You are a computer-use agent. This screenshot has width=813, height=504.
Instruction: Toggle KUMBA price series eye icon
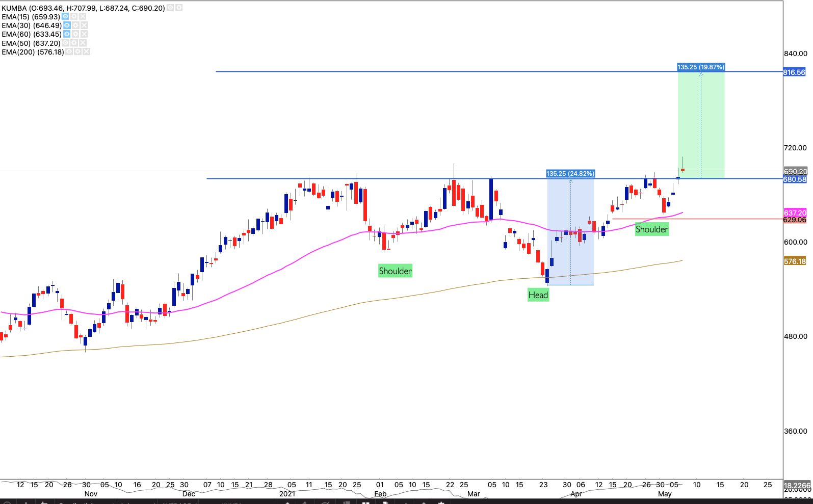(x=170, y=8)
